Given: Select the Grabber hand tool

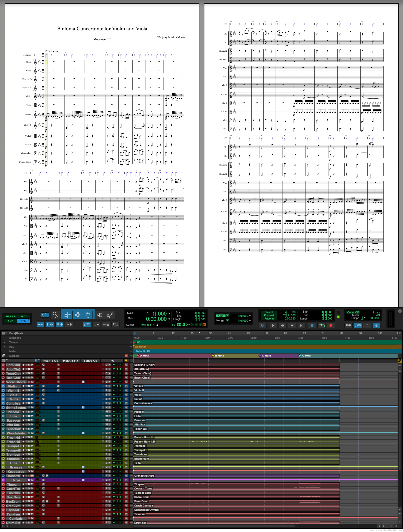Looking at the screenshot, I should pyautogui.click(x=88, y=315).
